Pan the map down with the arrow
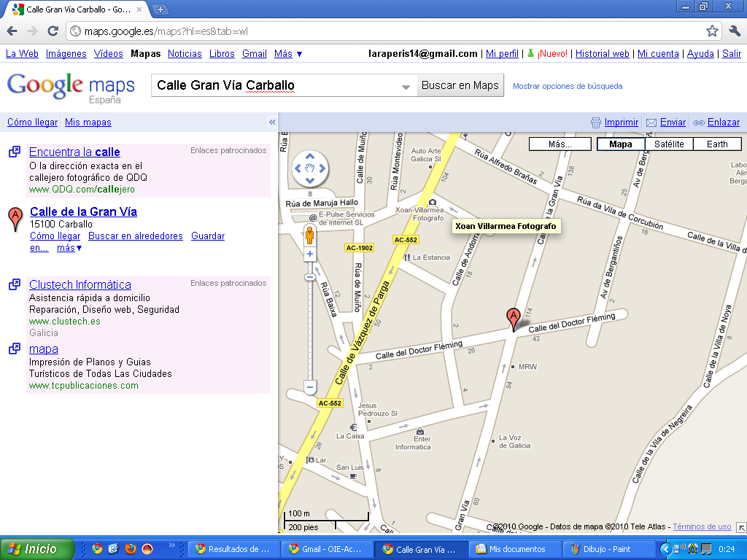 pyautogui.click(x=309, y=181)
